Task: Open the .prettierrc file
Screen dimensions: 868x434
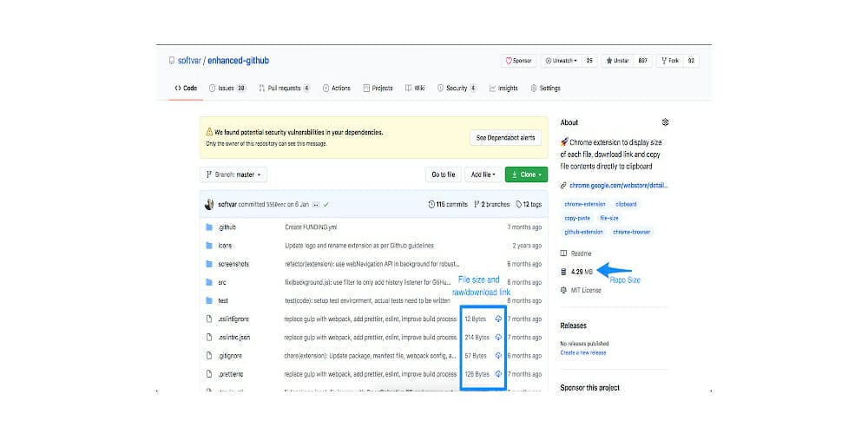Action: coord(231,374)
